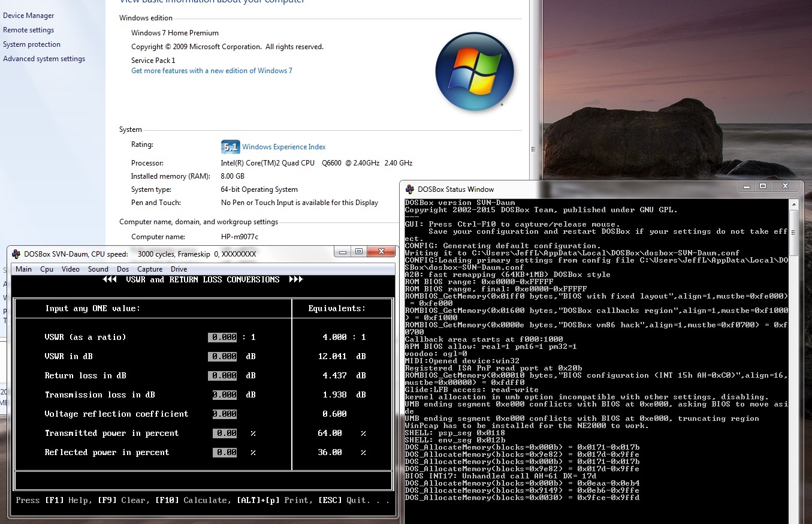812x524 pixels.
Task: Maximize the DOSBox SVN-Daum window
Action: pos(359,252)
